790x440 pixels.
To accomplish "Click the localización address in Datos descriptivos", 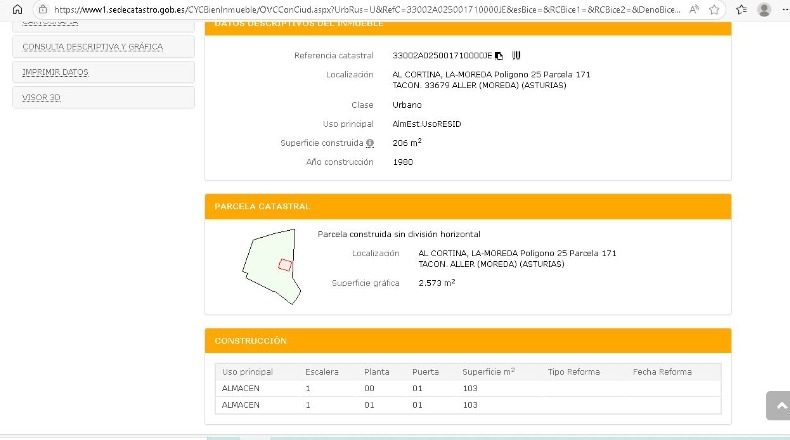I will point(491,80).
